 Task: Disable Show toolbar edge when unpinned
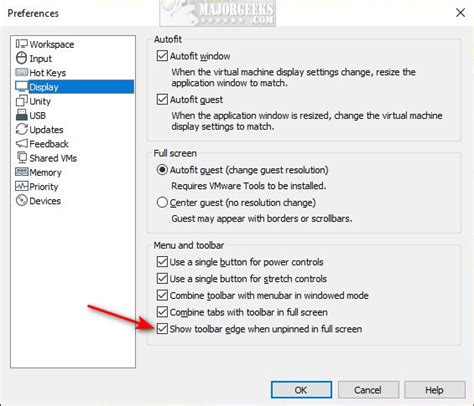coord(162,329)
